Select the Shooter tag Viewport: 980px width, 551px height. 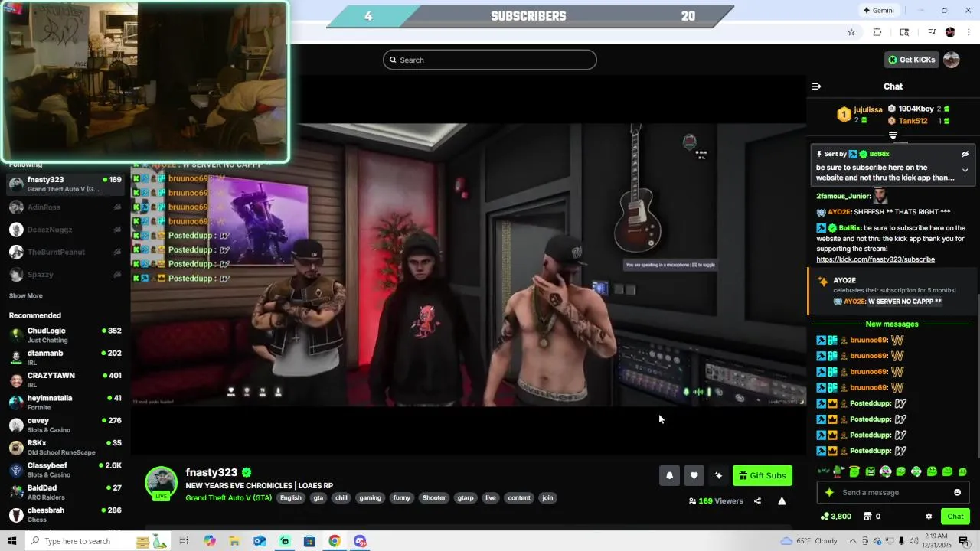(434, 497)
